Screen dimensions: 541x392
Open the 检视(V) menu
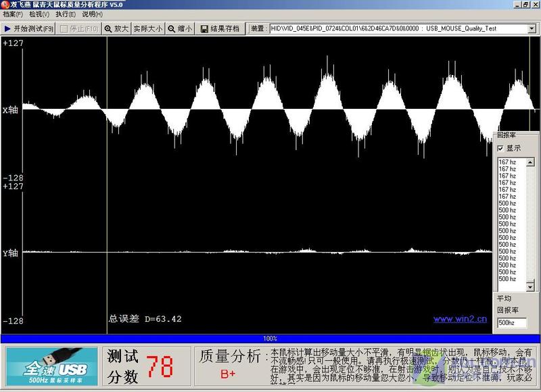(39, 14)
